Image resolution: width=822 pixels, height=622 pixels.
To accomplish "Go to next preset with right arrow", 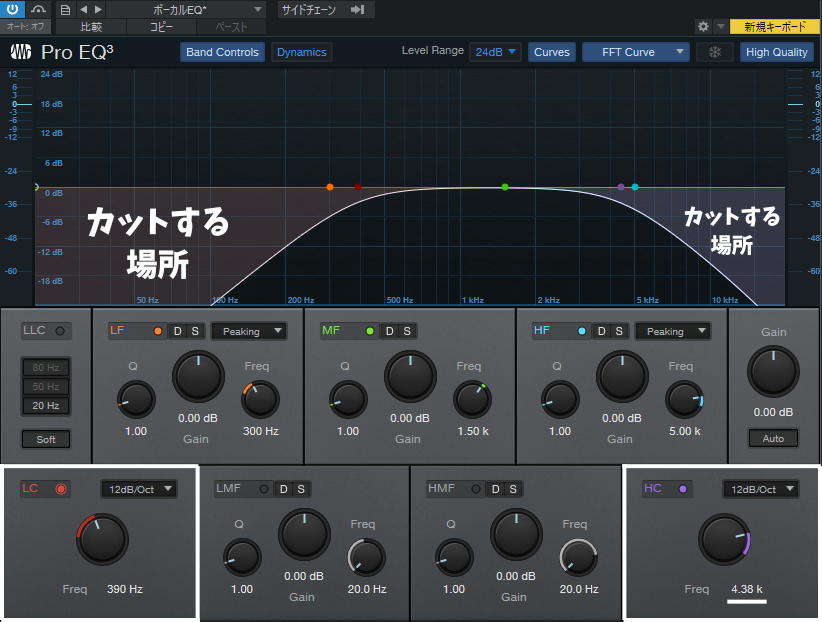I will tap(98, 9).
